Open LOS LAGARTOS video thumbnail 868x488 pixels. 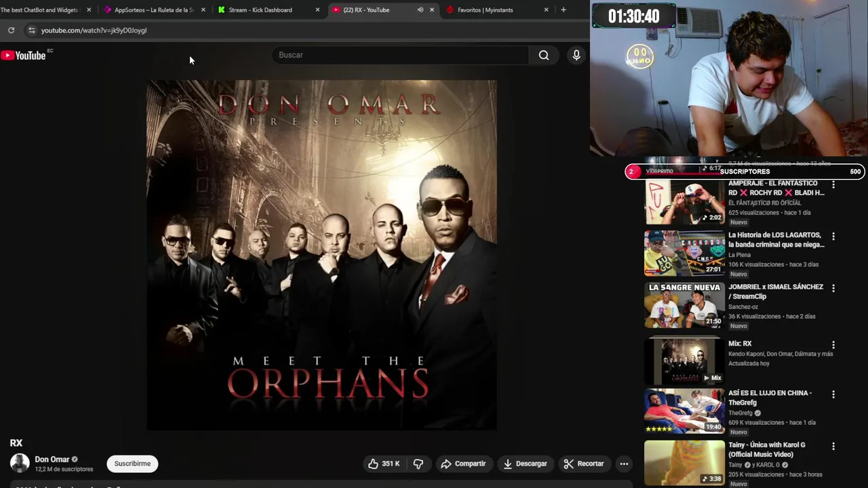pyautogui.click(x=684, y=253)
